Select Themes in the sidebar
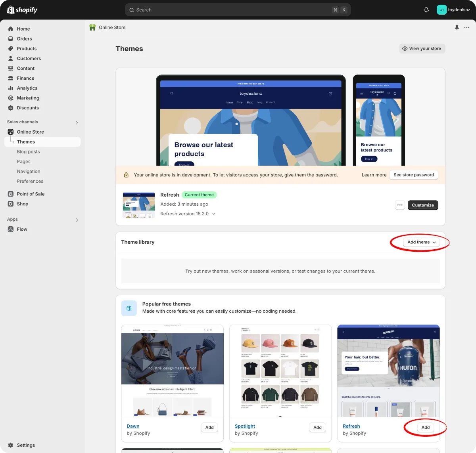Viewport: 476px width, 453px height. pos(42,142)
